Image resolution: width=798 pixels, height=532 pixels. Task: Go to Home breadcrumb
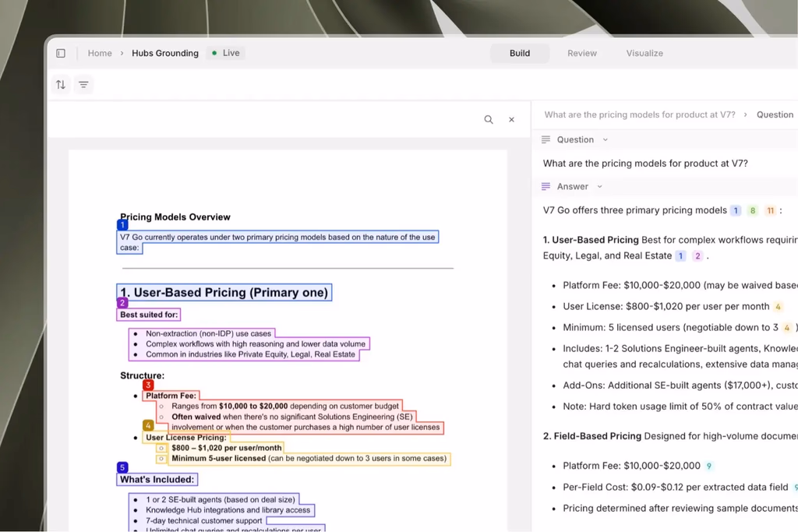click(100, 53)
